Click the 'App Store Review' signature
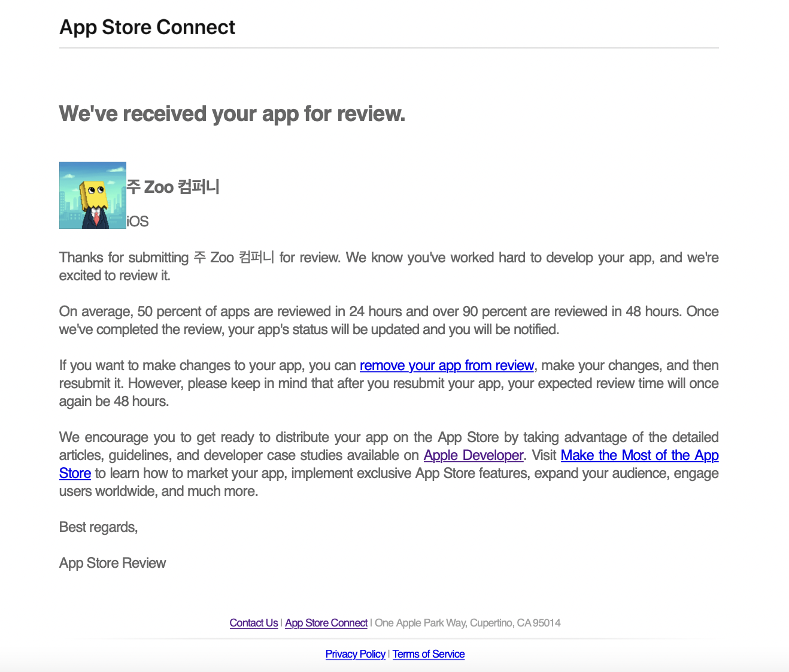Screen dimensions: 789x672 coord(113,563)
